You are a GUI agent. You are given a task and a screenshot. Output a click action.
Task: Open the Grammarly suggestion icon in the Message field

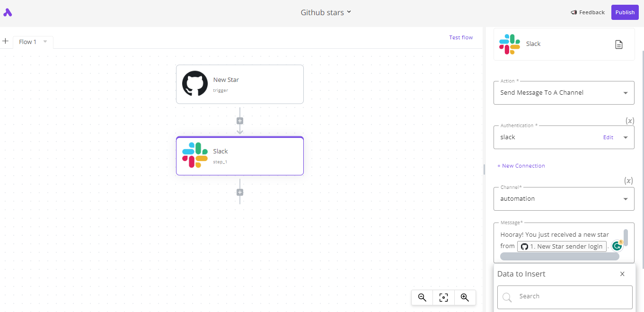pyautogui.click(x=617, y=246)
